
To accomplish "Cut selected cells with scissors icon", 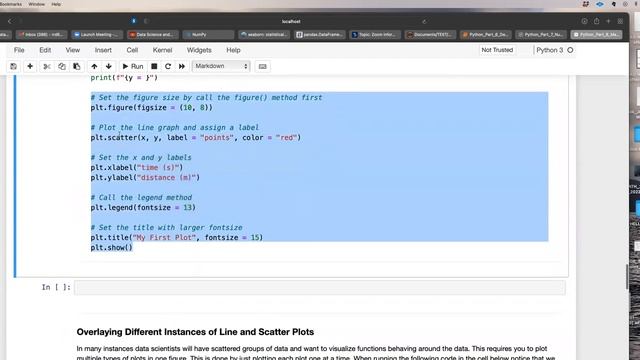I will pyautogui.click(x=47, y=66).
